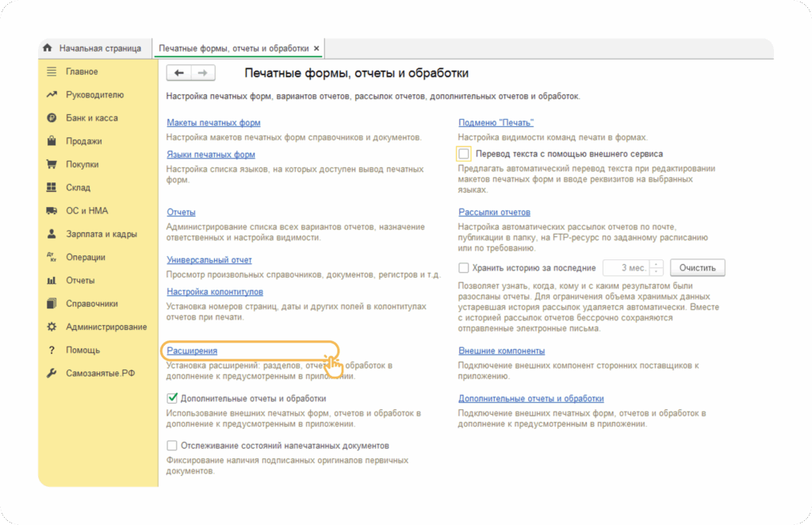The image size is (812, 525).
Task: Toggle Хранить историю за последние checkbox
Action: (x=464, y=268)
